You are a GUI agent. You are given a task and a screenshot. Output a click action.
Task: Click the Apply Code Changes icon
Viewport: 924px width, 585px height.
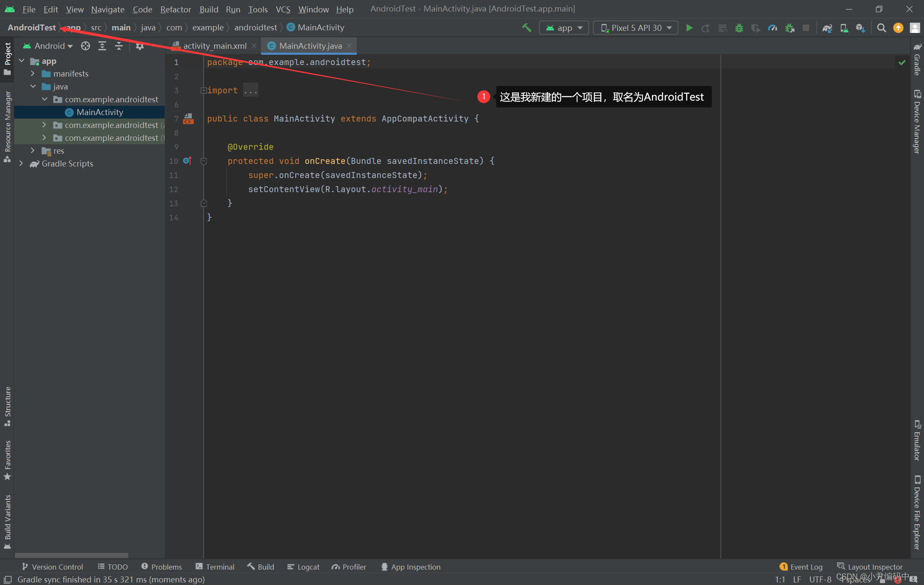pos(723,28)
